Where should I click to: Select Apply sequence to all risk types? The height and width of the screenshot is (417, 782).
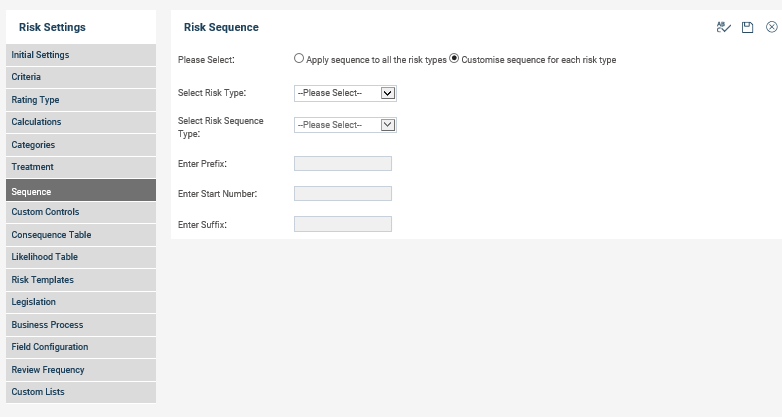[x=299, y=58]
